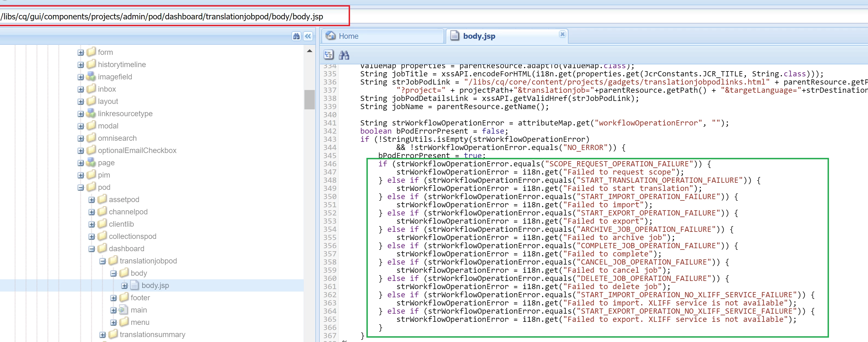Click the tree panel scroll-up arrow
This screenshot has height=342, width=868.
(309, 51)
